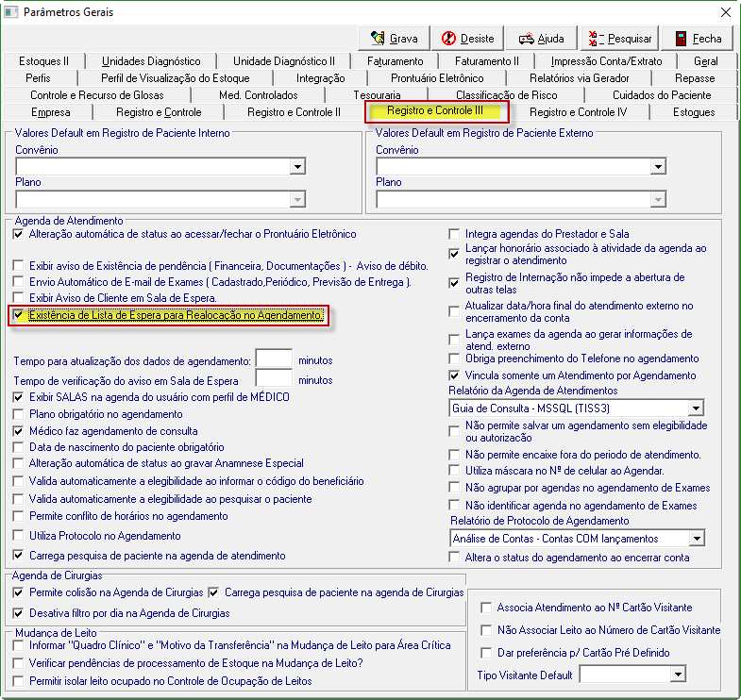Uncheck Médico faz agendamento de consulta

[x=19, y=431]
